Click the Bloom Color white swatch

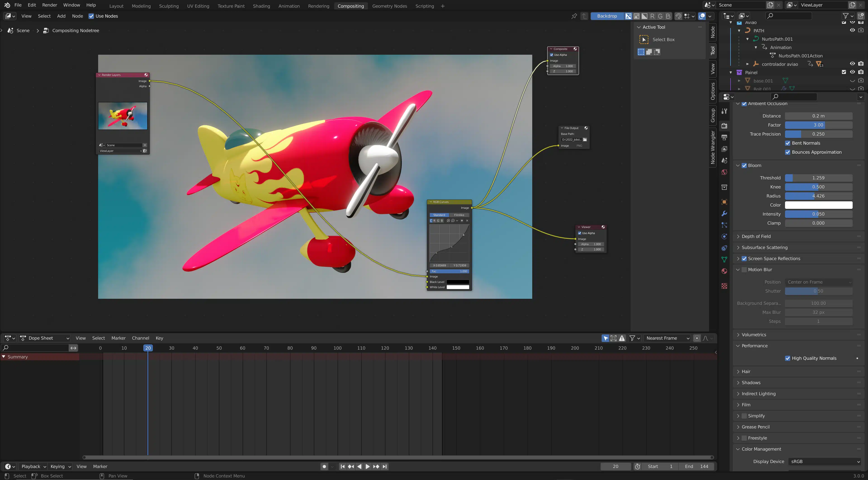click(818, 205)
